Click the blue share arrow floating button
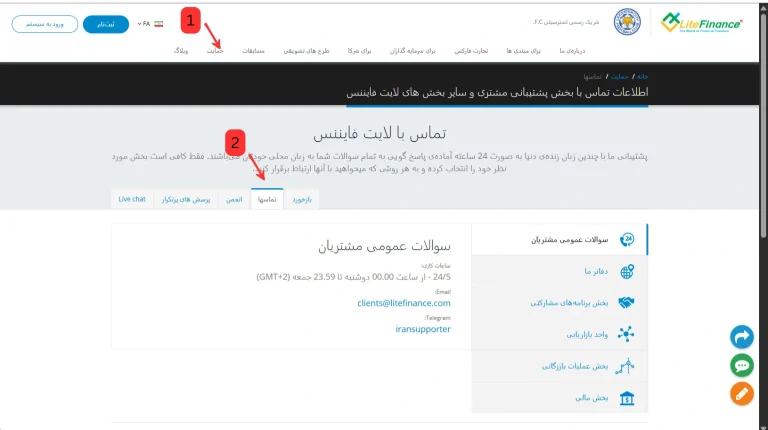Viewport: 768px width, 430px height. click(x=742, y=337)
